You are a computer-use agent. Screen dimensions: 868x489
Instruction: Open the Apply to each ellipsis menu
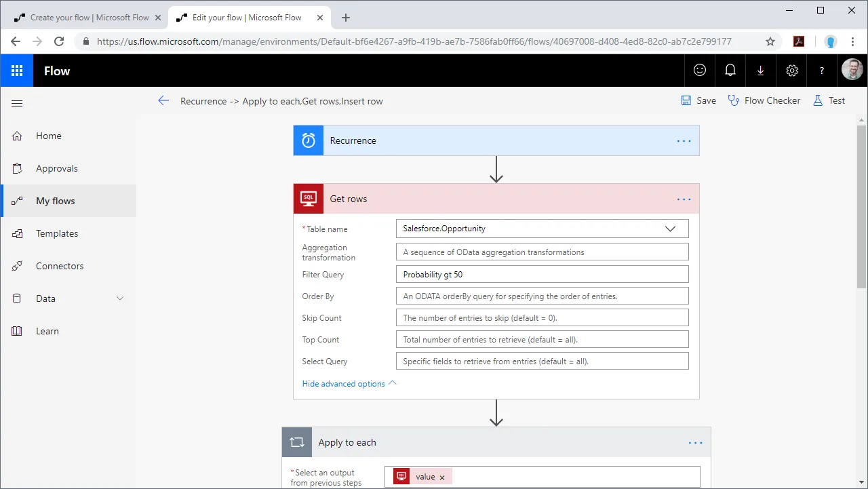coord(694,442)
